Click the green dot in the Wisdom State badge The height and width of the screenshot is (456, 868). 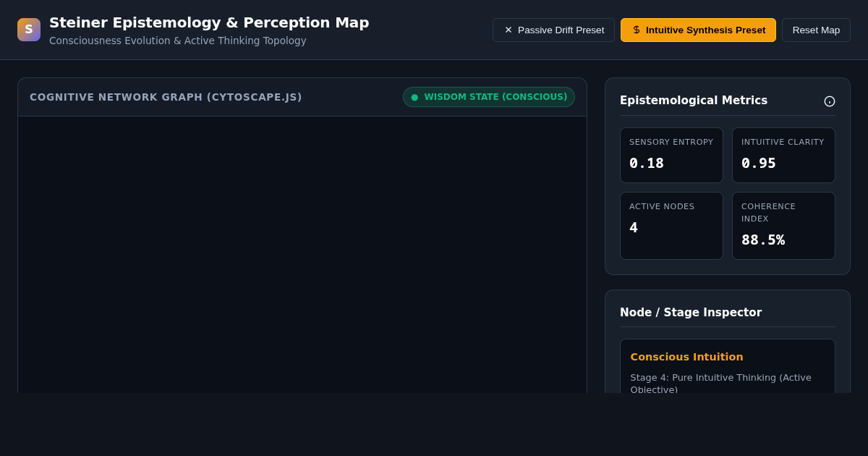(414, 97)
